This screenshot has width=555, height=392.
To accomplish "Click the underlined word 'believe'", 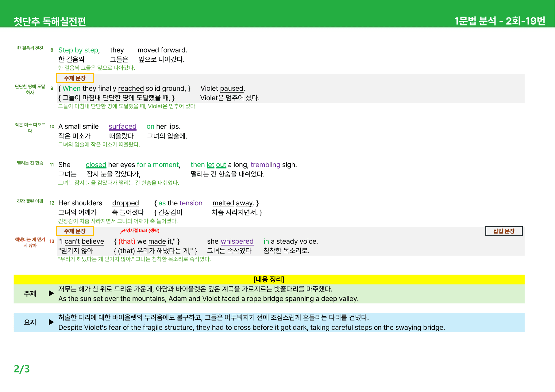I will coord(93,241).
